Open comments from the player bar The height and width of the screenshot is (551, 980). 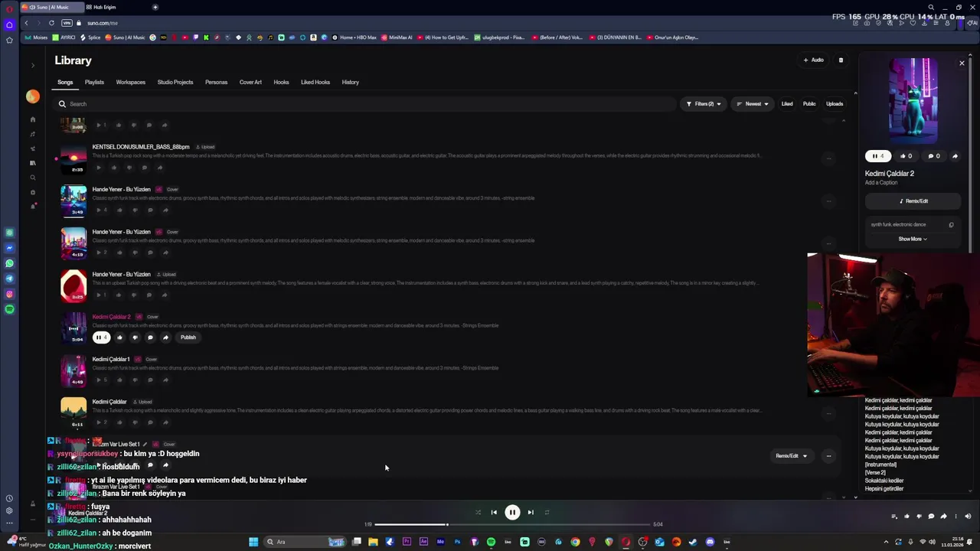pos(931,517)
